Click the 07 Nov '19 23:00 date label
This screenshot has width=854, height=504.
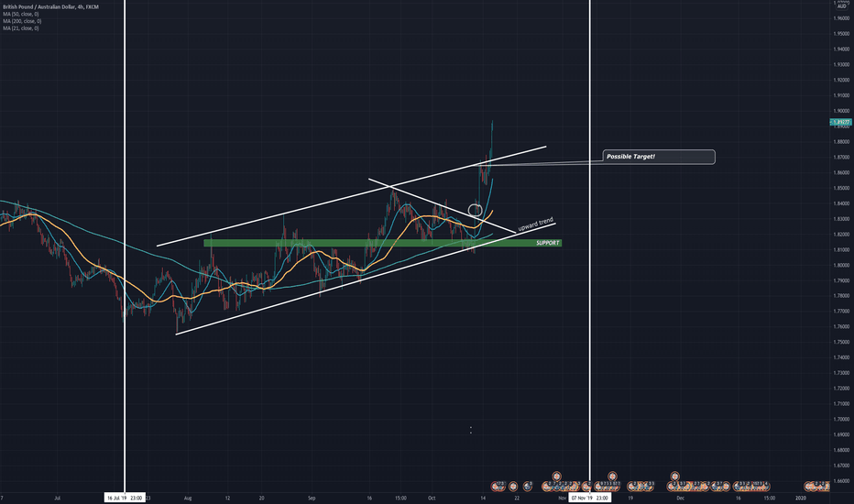(590, 498)
